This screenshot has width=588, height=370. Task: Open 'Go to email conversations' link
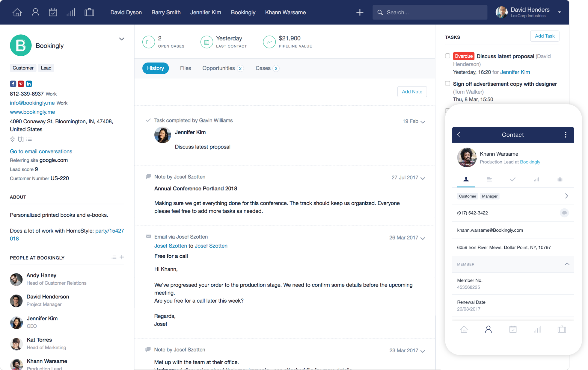41,151
